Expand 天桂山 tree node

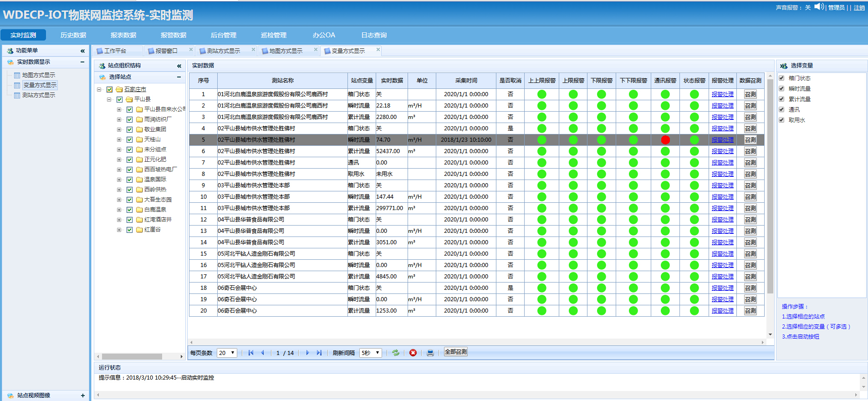pyautogui.click(x=119, y=139)
